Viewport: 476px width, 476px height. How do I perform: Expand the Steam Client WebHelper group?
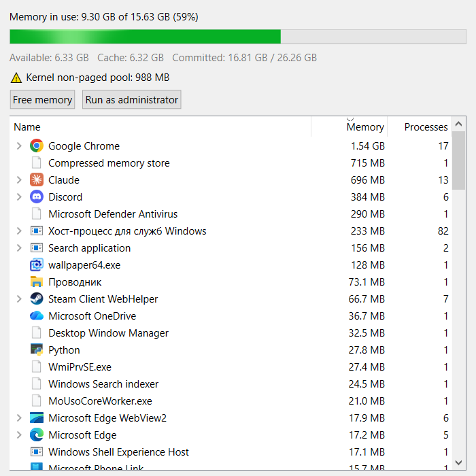(19, 299)
